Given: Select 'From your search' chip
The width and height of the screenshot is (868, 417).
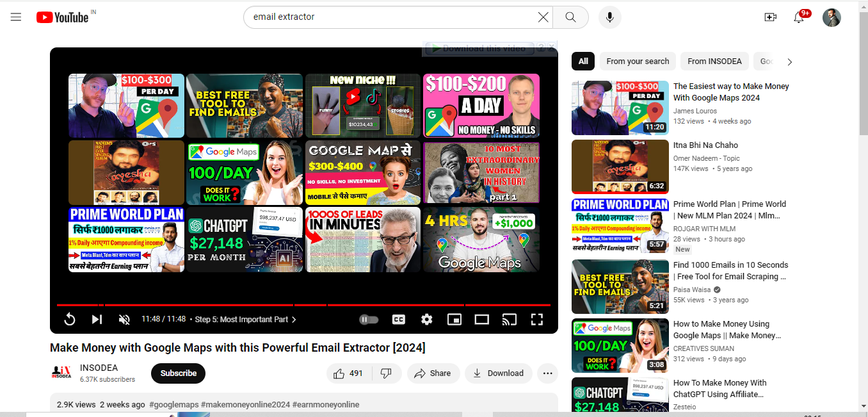Looking at the screenshot, I should 638,61.
